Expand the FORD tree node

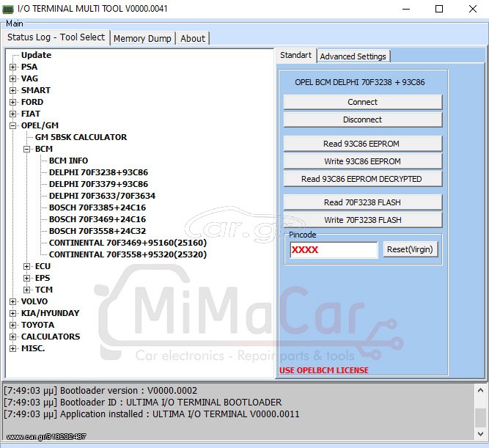pos(12,102)
